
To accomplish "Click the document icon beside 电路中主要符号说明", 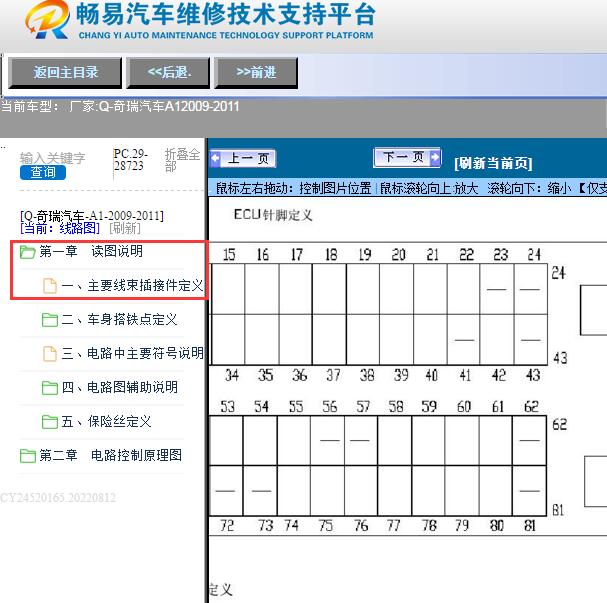I will click(50, 353).
